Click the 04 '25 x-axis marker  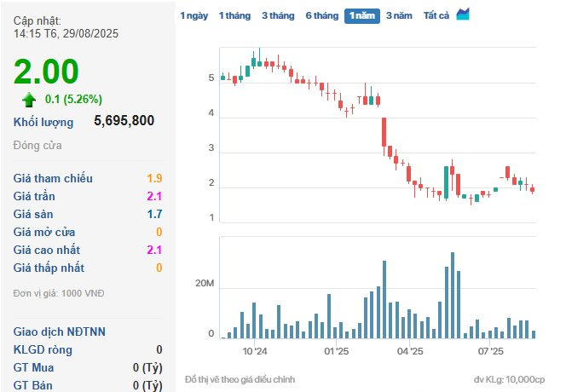pyautogui.click(x=410, y=350)
